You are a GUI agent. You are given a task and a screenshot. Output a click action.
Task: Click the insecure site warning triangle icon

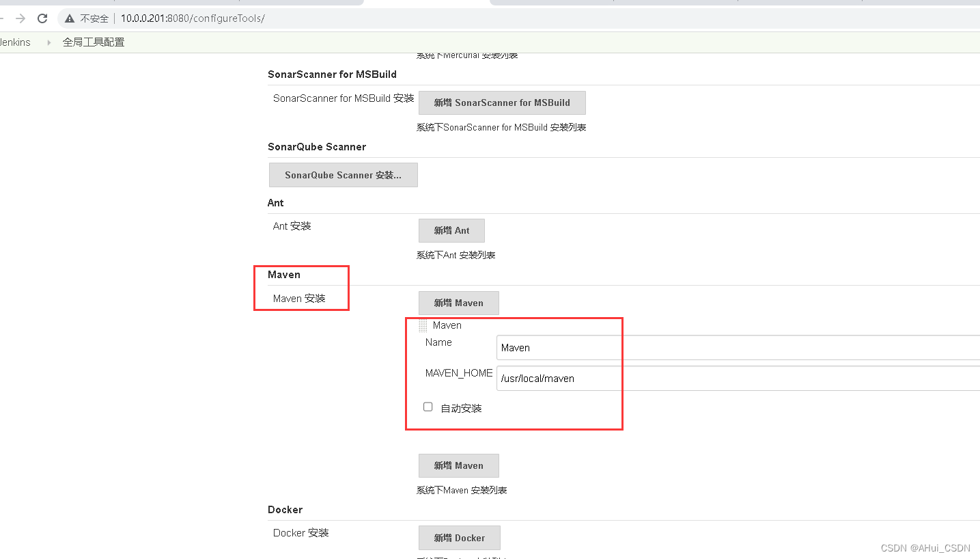pyautogui.click(x=70, y=18)
